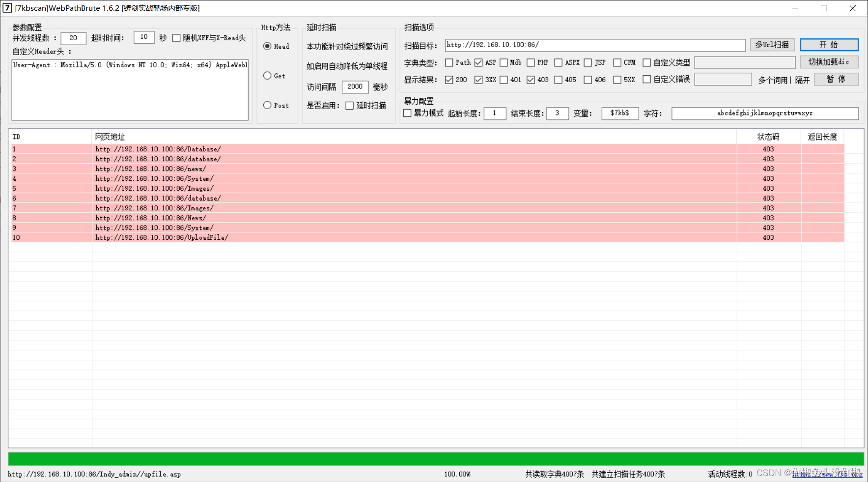Enable the 自定义错误 checkbox
The width and height of the screenshot is (868, 482).
pyautogui.click(x=646, y=80)
